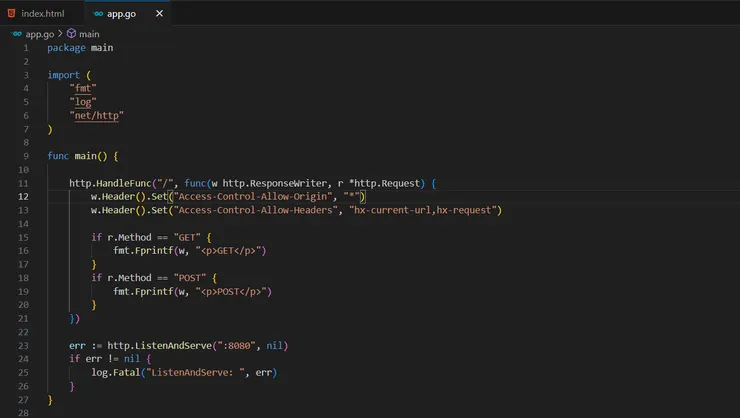Image resolution: width=740 pixels, height=418 pixels.
Task: Select line number 23 in the gutter
Action: click(22, 345)
